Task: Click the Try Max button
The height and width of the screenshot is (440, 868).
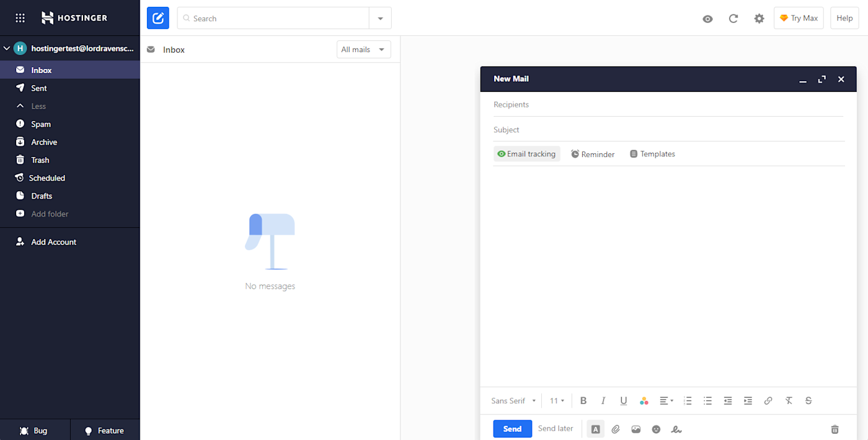Action: [x=799, y=18]
